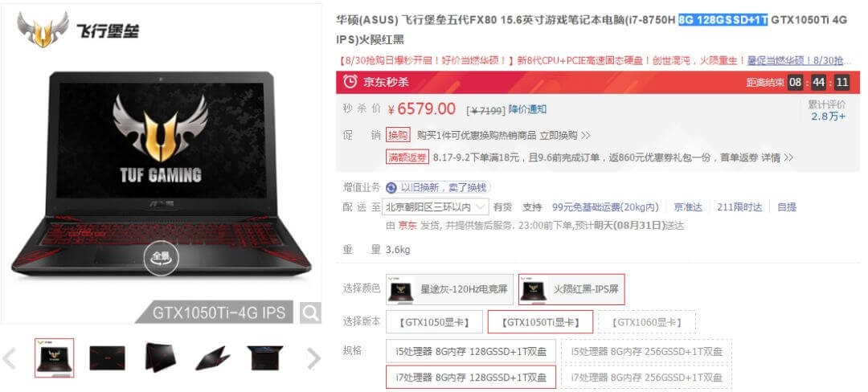
Task: Select the 【GTX1050Ti显卡】 version tab
Action: point(540,322)
